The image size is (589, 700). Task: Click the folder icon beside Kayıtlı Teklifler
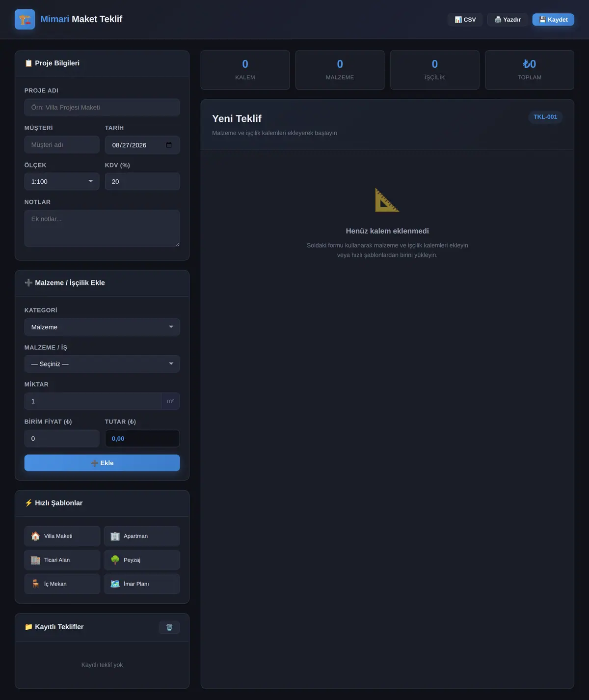[28, 627]
